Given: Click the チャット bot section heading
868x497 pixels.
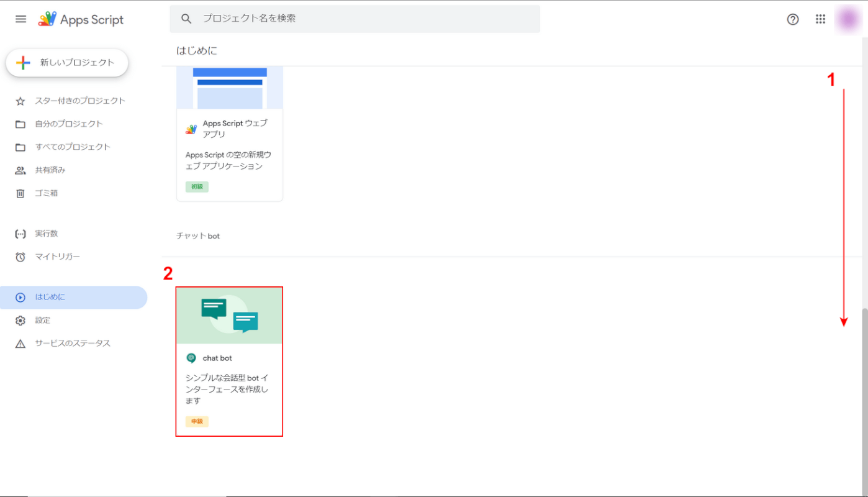Looking at the screenshot, I should 198,236.
